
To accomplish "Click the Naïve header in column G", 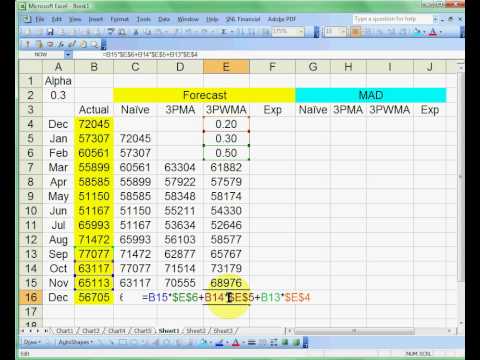I will point(313,110).
